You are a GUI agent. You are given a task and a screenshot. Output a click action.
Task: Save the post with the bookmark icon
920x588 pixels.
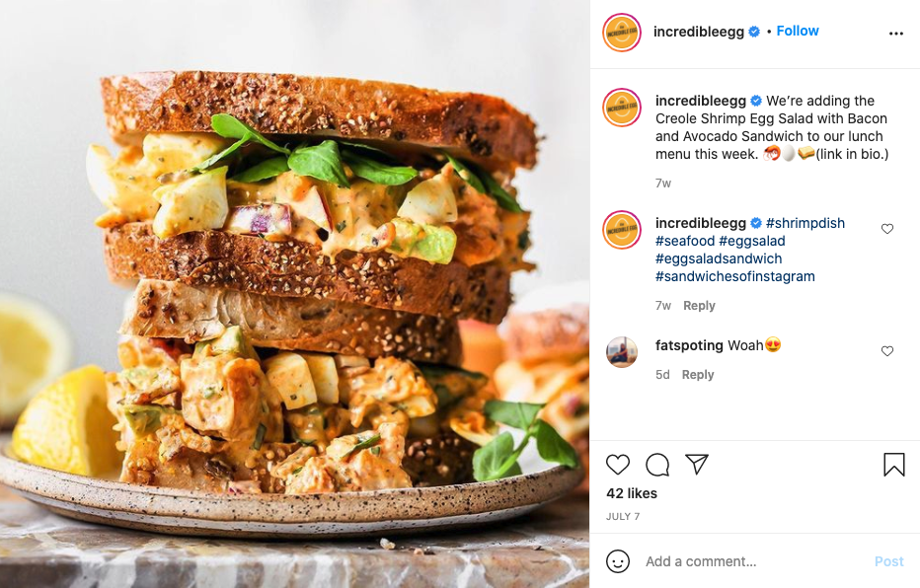[x=894, y=465]
